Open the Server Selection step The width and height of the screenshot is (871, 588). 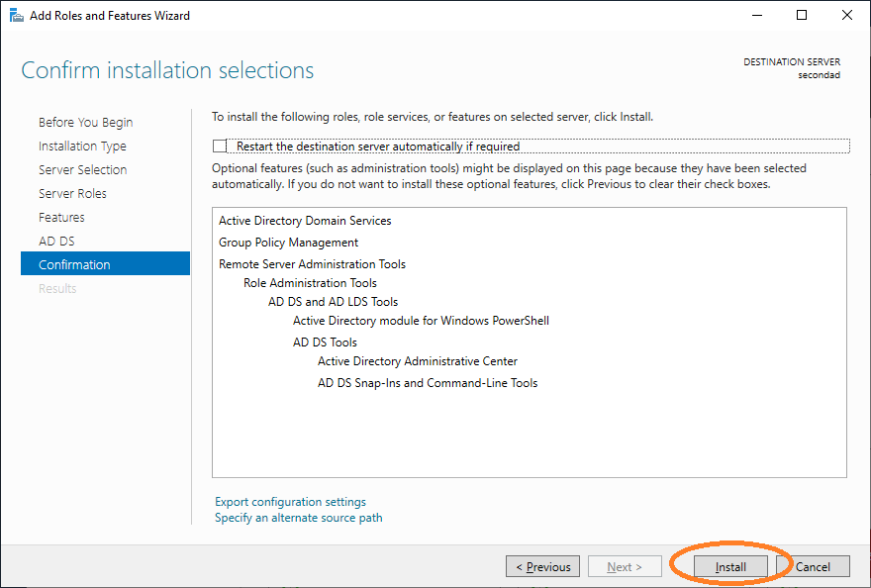[82, 170]
